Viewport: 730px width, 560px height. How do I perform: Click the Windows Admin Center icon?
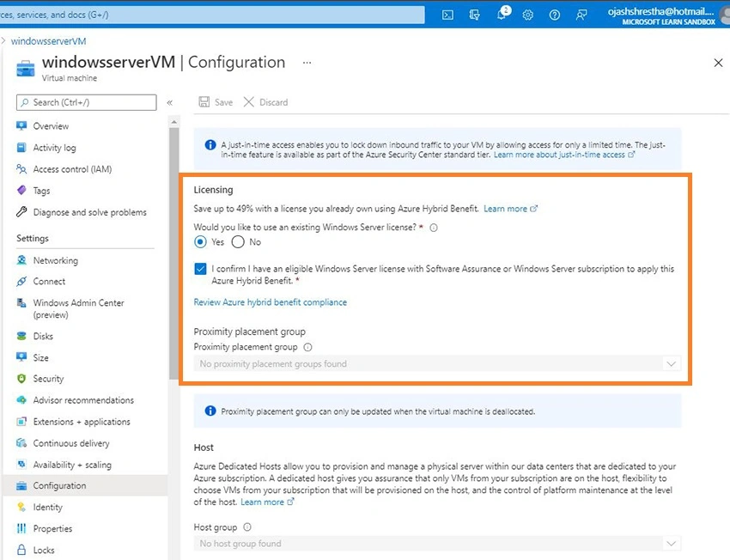(x=21, y=302)
